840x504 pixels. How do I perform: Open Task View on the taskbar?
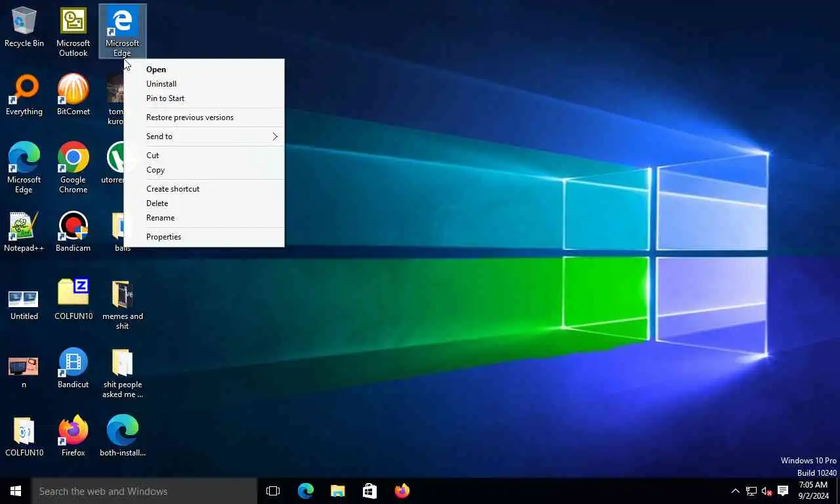click(273, 491)
